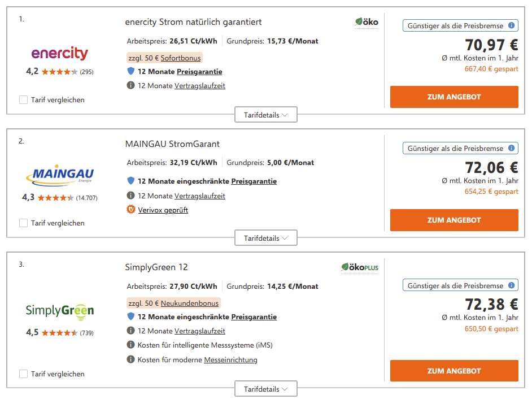Image resolution: width=532 pixels, height=399 pixels.
Task: Open the Neukundenbonus link
Action: [190, 303]
